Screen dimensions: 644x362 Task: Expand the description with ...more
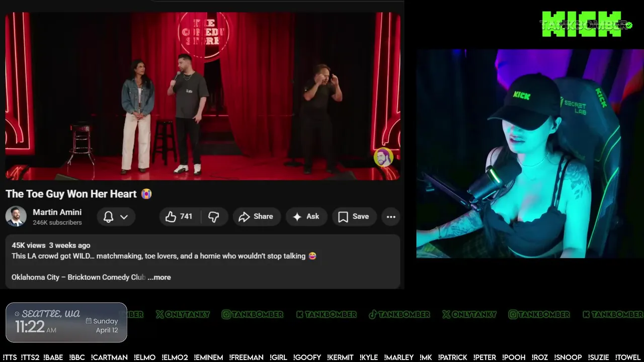[159, 277]
